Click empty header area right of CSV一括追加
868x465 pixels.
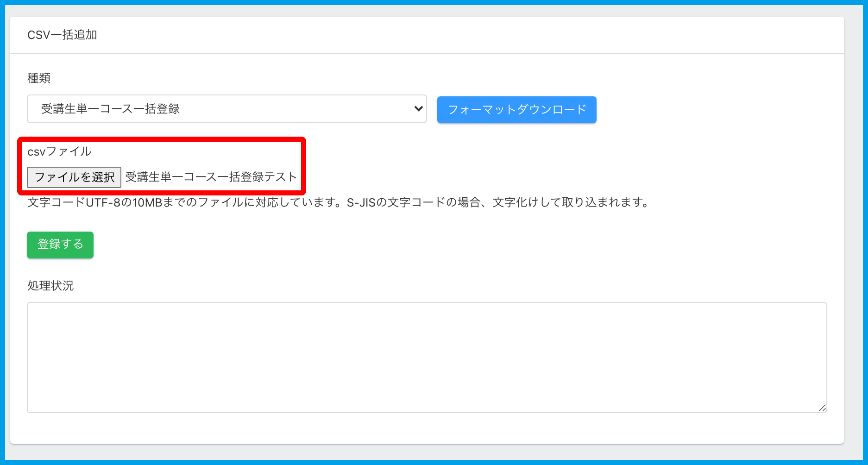[x=463, y=35]
